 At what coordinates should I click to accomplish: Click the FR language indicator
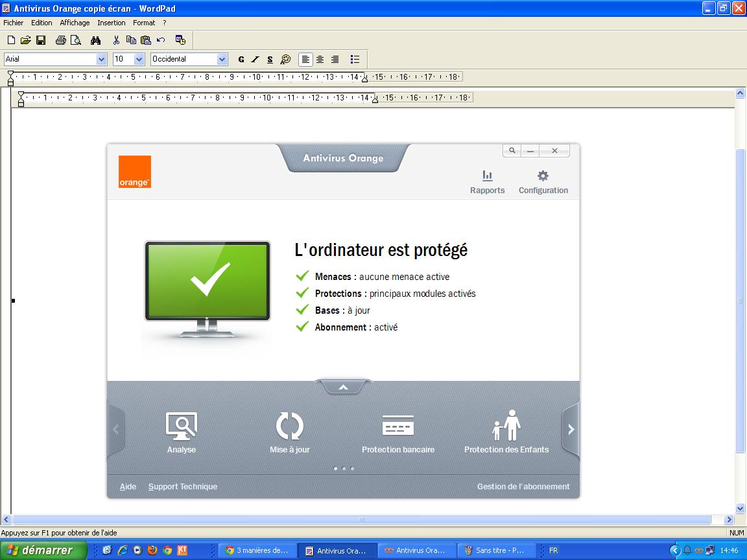click(x=553, y=550)
